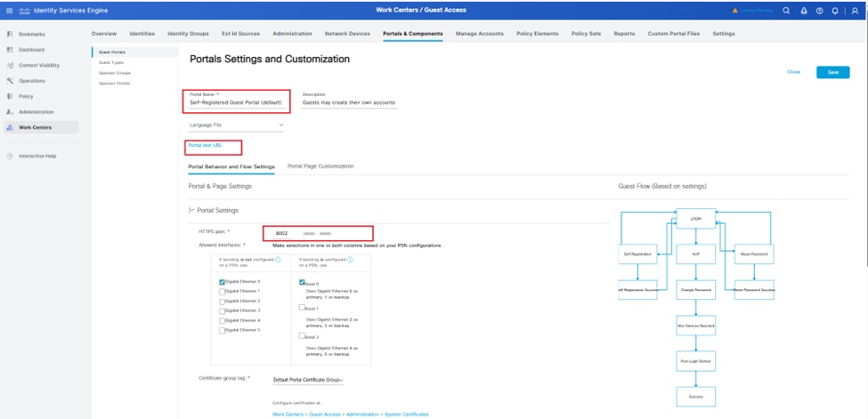Viewport: 868px width, 419px height.
Task: Click the Close link
Action: [794, 72]
